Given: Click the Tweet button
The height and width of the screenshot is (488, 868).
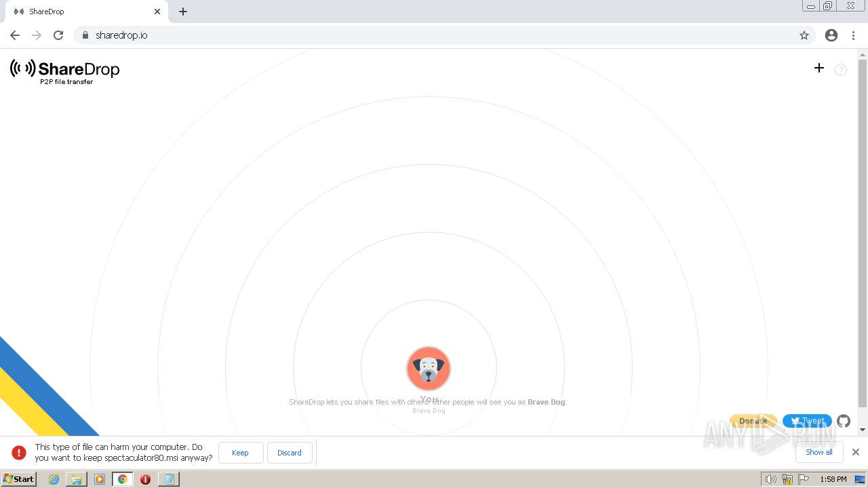Looking at the screenshot, I should click(807, 421).
